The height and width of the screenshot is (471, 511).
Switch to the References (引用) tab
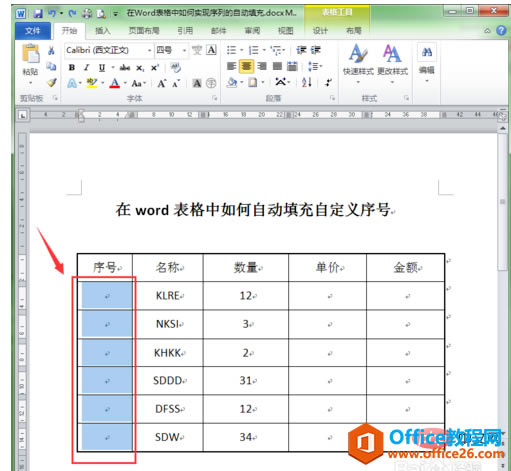(x=185, y=31)
